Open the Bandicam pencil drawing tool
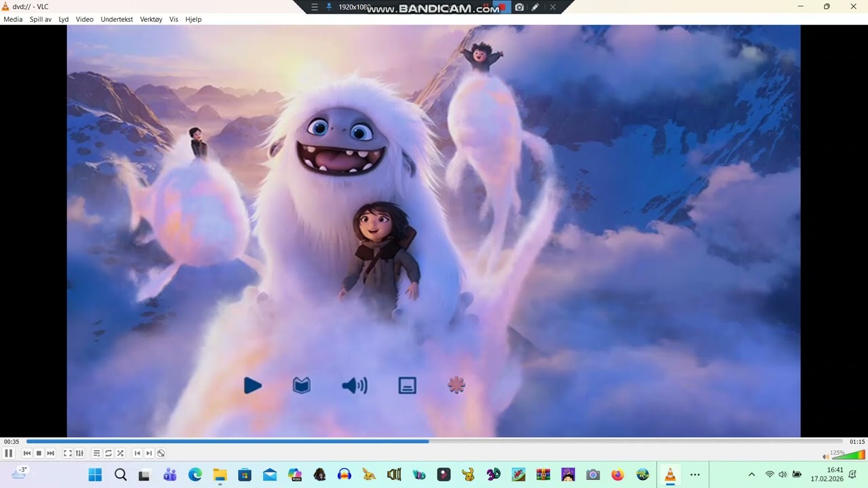The width and height of the screenshot is (868, 488). (536, 7)
